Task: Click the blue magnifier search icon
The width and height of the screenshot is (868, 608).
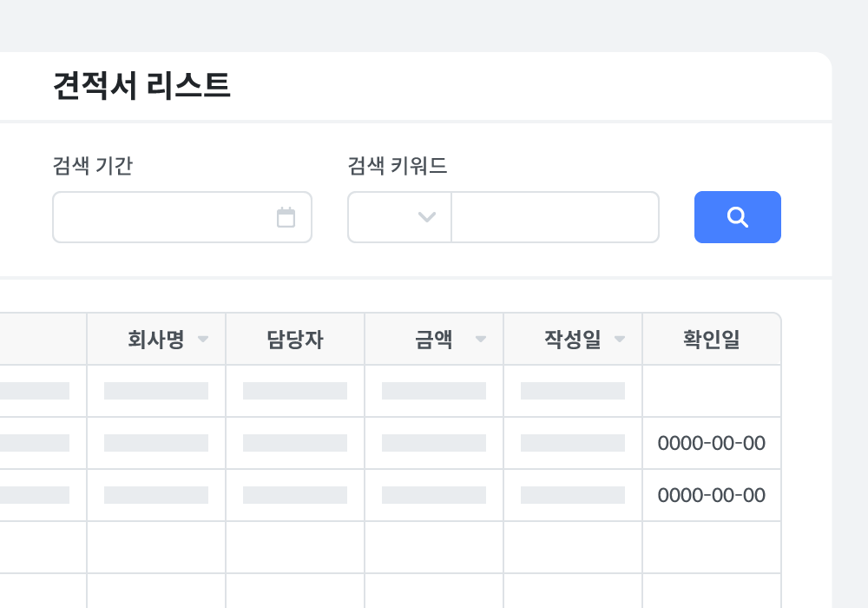Action: 737,217
